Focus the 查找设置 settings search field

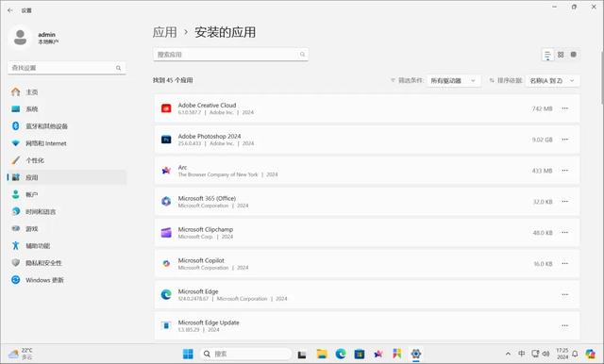[67, 68]
